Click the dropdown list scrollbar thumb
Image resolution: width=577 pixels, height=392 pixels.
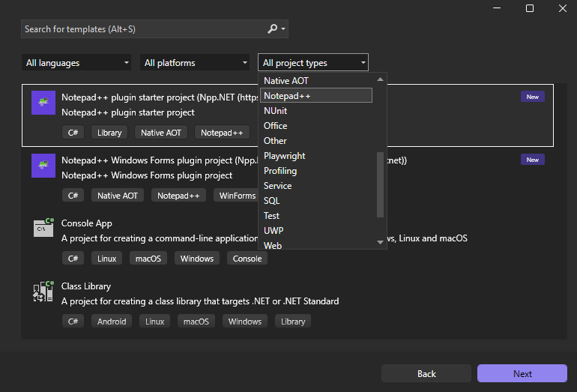(380, 185)
